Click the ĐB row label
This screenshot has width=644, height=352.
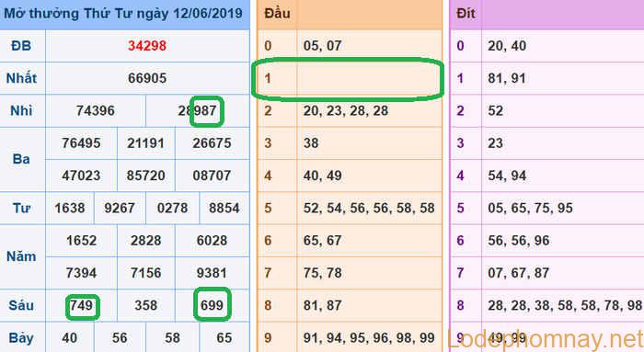coord(21,46)
